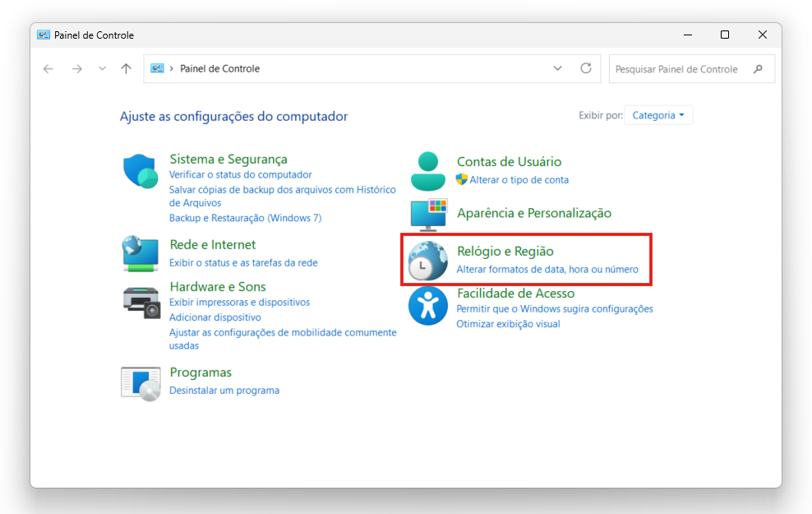Select the Programas disc icon
Viewport: 812px width, 514px height.
click(x=140, y=382)
